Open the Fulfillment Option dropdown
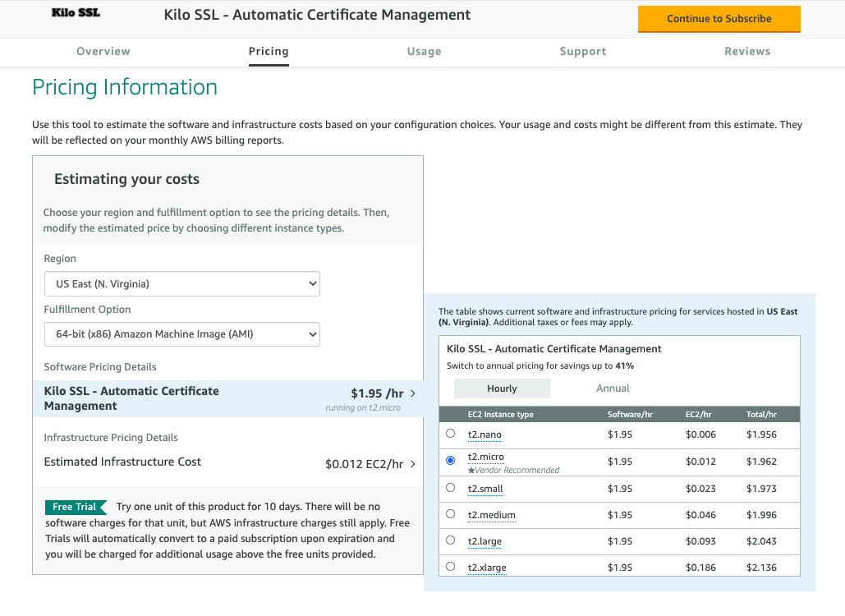The width and height of the screenshot is (845, 616). pyautogui.click(x=181, y=334)
